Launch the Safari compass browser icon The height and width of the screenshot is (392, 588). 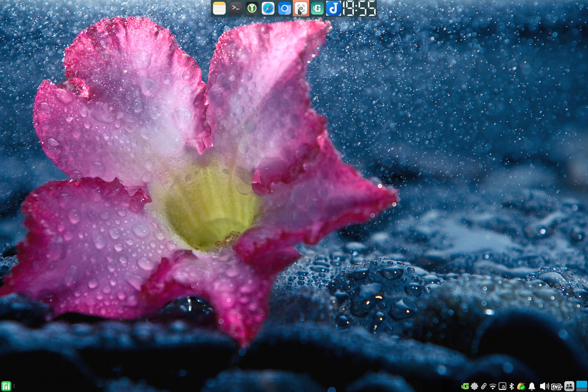[x=268, y=8]
